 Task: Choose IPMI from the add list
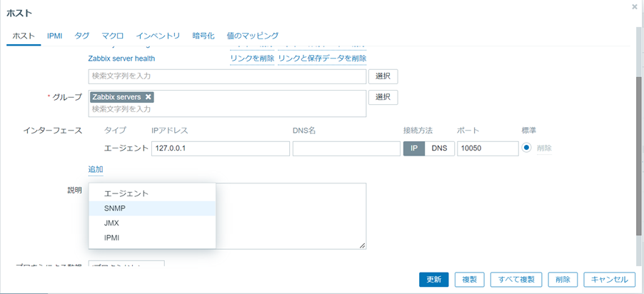coord(112,238)
